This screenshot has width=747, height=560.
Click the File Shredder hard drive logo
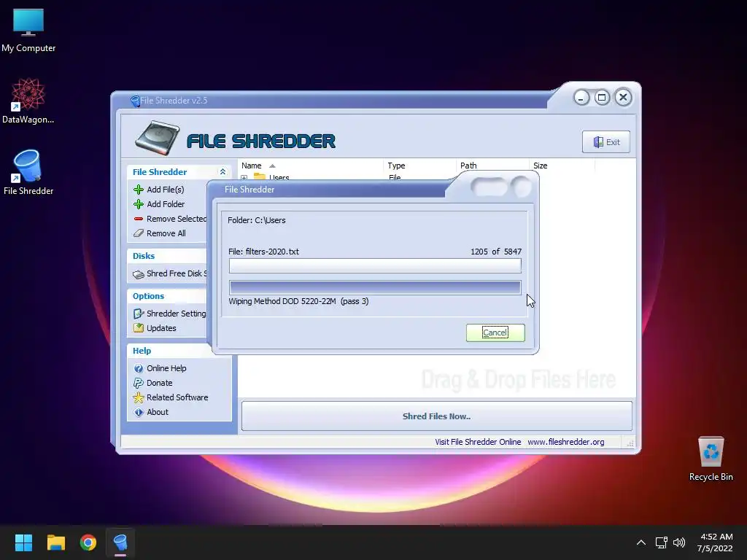[157, 139]
